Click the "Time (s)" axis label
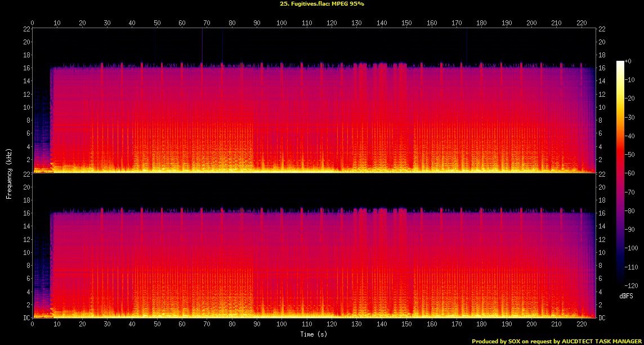This screenshot has width=644, height=345. pos(314,334)
